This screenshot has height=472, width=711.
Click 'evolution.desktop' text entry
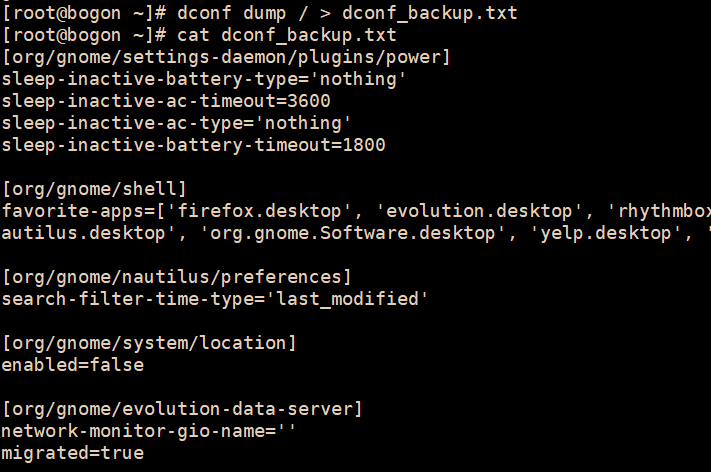point(479,211)
